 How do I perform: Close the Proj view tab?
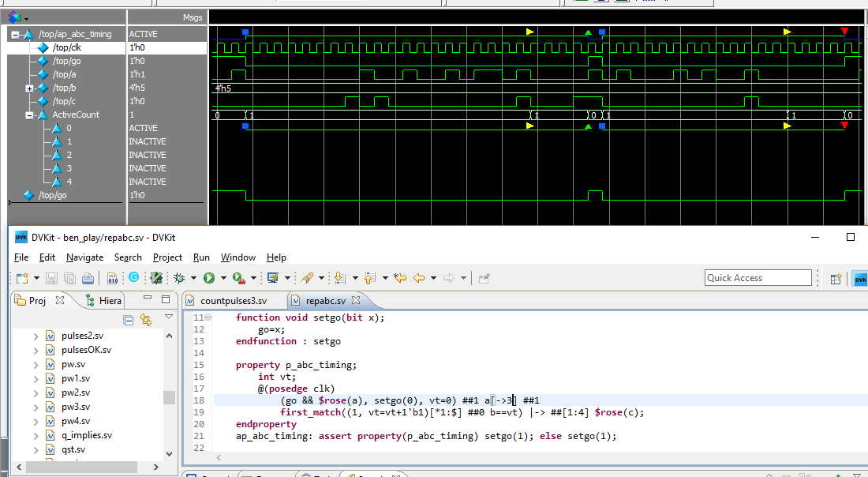pos(60,300)
